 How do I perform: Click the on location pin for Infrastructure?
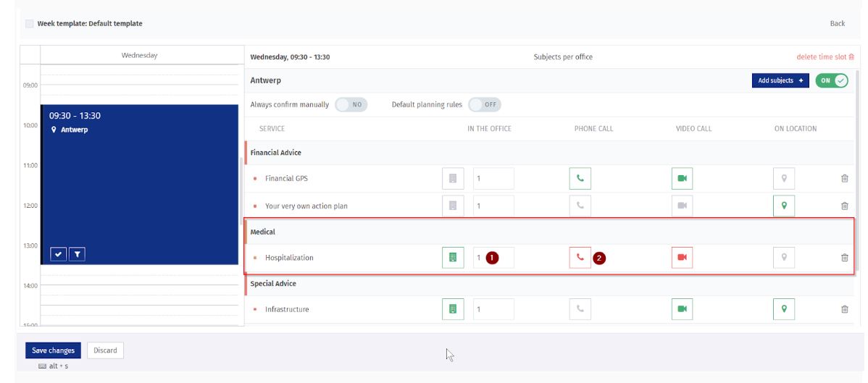pyautogui.click(x=784, y=309)
